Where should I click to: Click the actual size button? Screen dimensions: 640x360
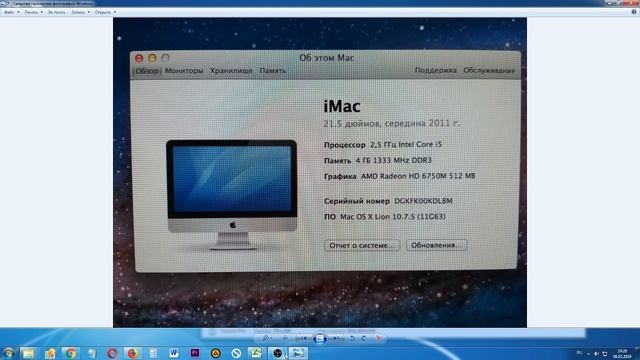click(285, 338)
